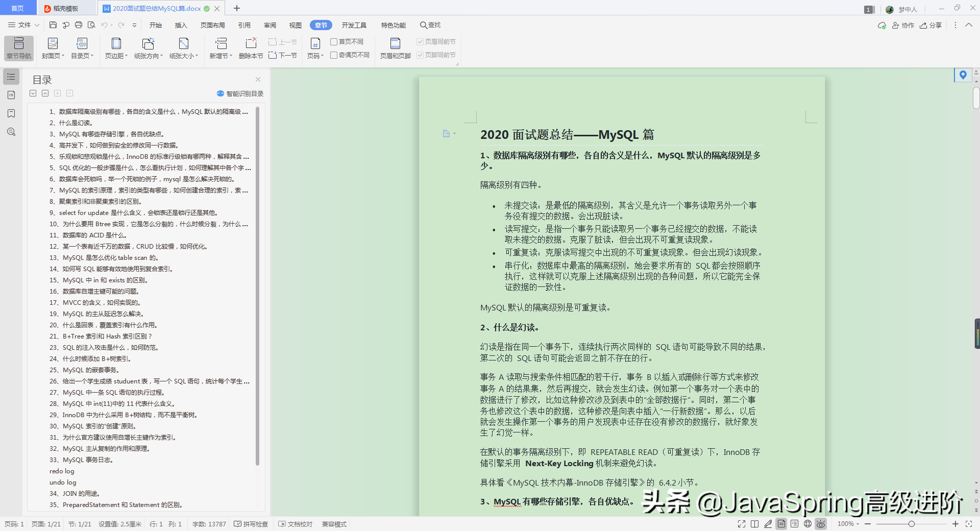Screen dimensions: 980x531
Task: Toggle 文档校对 proofreading in status bar
Action: (x=296, y=524)
